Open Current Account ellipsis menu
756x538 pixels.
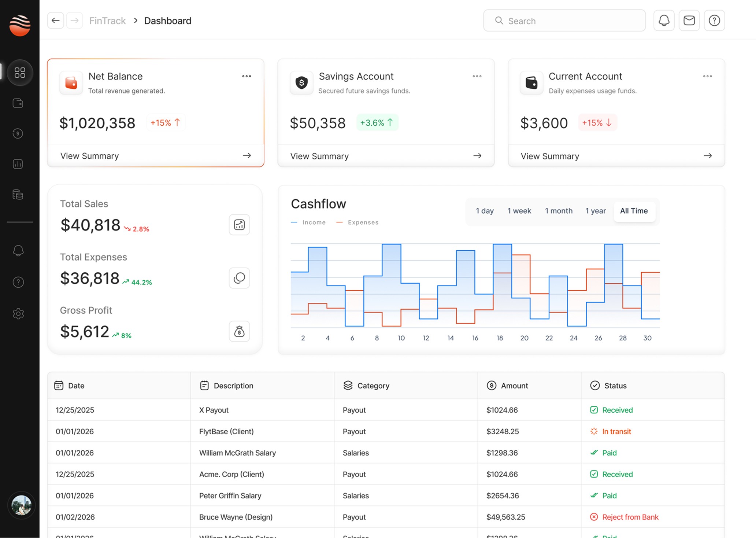click(707, 76)
